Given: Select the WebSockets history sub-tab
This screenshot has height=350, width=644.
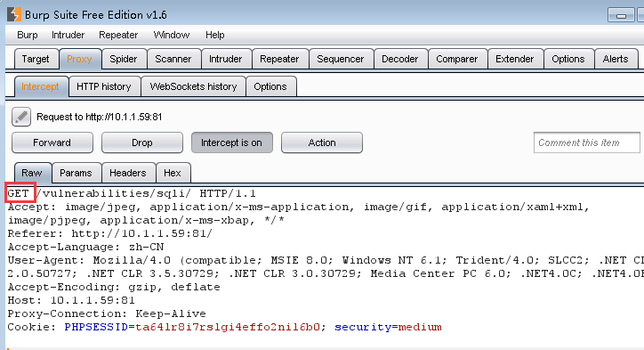Looking at the screenshot, I should pyautogui.click(x=193, y=86).
